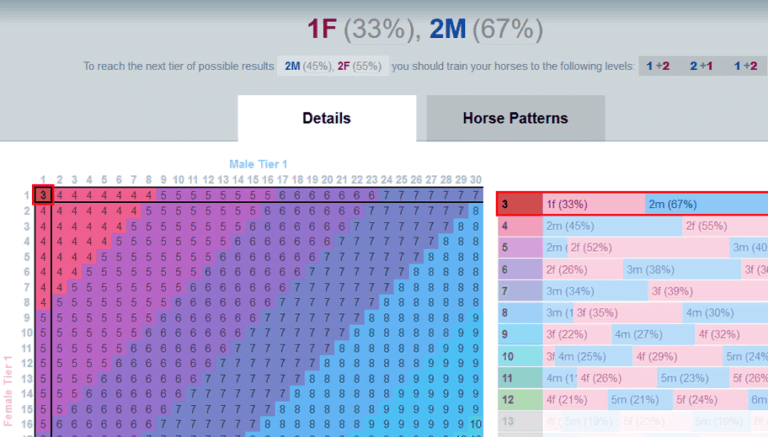Image resolution: width=768 pixels, height=437 pixels.
Task: Switch to the Details tab
Action: 327,118
